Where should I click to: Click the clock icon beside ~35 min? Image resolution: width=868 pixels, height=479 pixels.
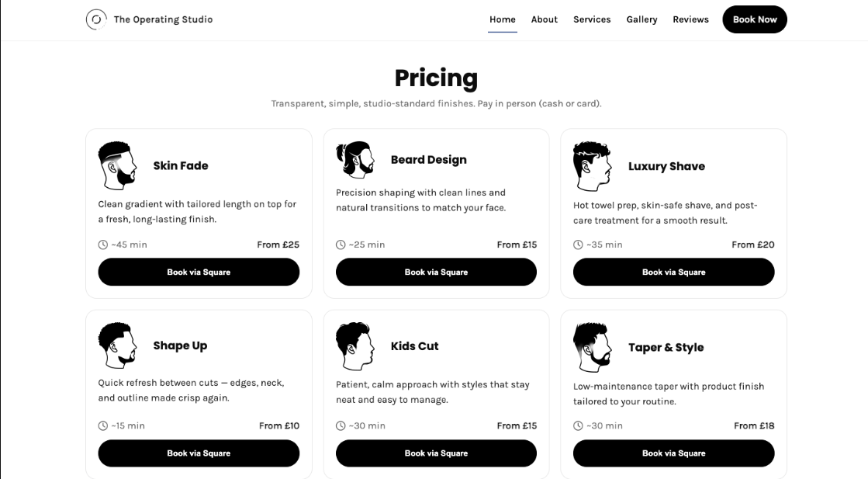[578, 245]
